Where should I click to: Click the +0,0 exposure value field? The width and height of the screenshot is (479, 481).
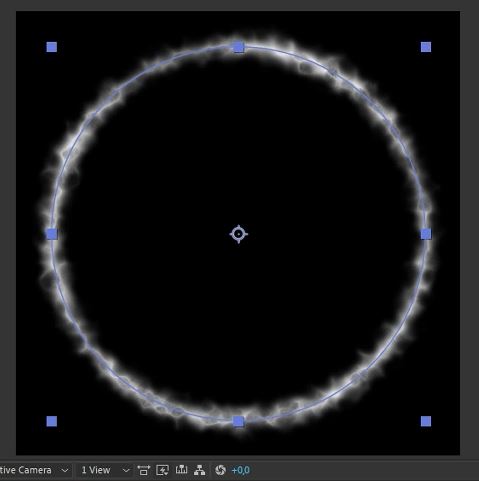(240, 470)
